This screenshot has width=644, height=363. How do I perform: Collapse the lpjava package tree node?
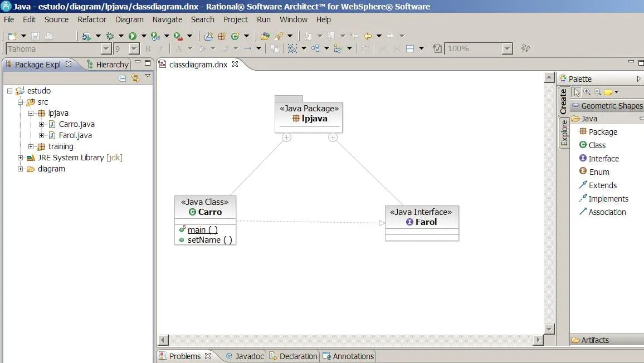pyautogui.click(x=32, y=113)
